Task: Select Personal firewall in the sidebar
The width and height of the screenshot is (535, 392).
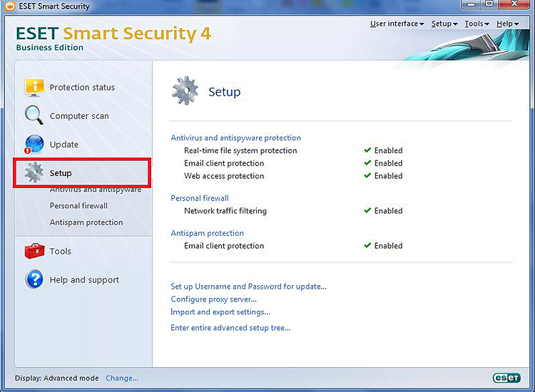Action: tap(78, 205)
